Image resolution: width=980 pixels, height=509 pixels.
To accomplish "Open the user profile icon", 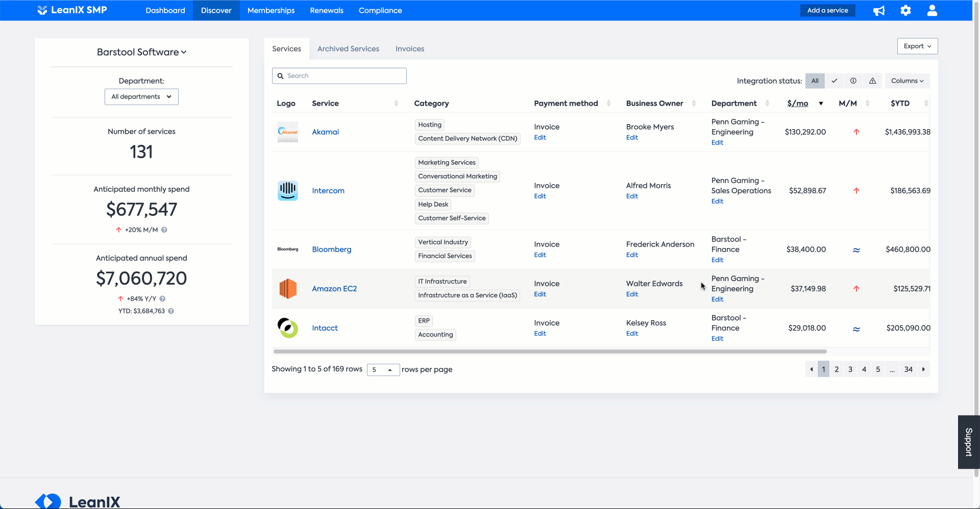I will [x=932, y=10].
